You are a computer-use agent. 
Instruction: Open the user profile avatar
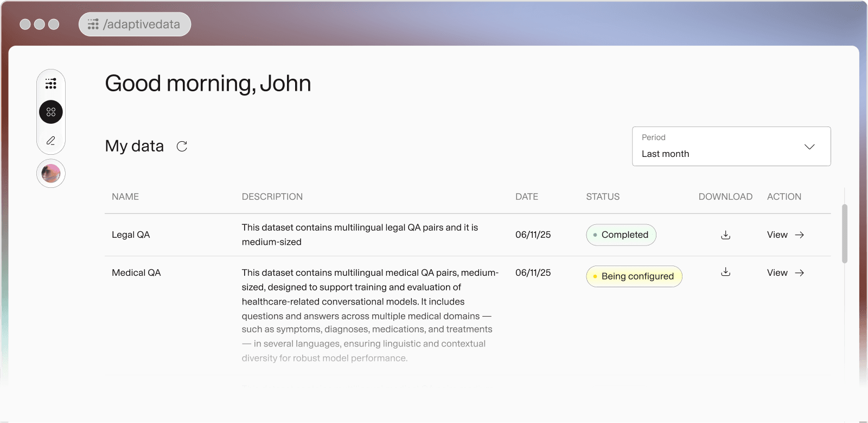pos(51,174)
